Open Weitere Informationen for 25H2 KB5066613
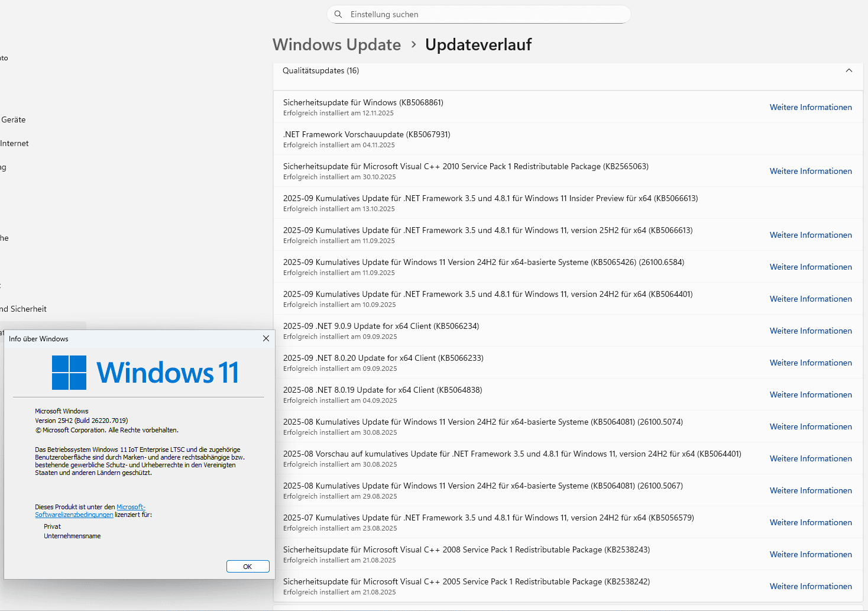This screenshot has width=868, height=611. [x=811, y=235]
